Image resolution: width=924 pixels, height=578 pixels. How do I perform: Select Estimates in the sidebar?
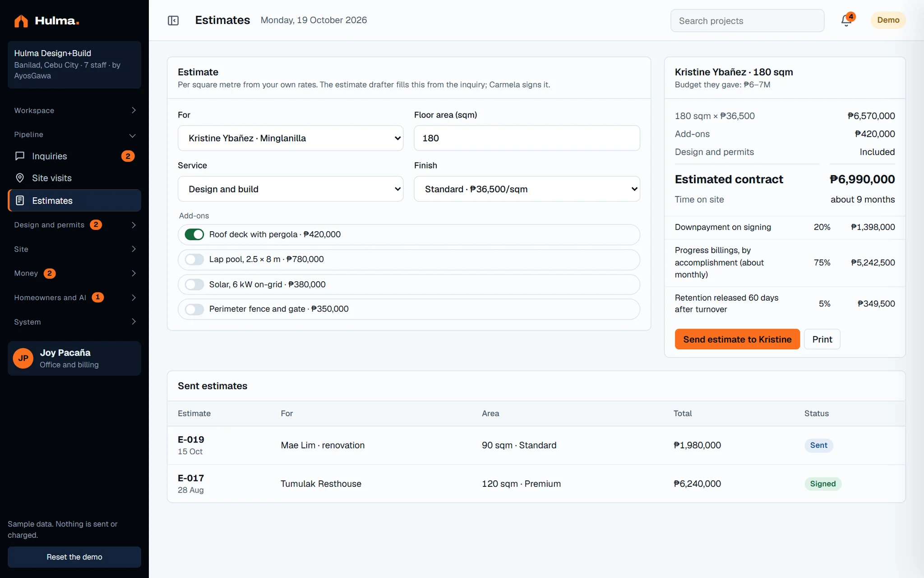[x=74, y=200]
